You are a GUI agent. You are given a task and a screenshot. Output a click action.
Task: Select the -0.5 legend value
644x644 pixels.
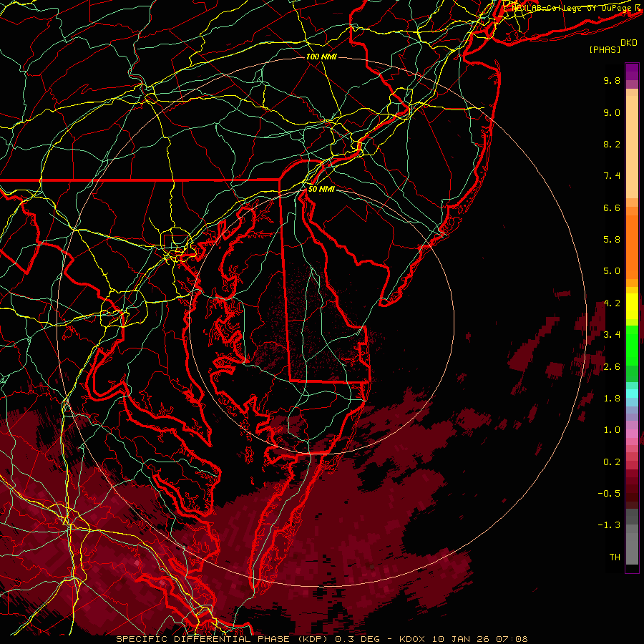coord(609,494)
